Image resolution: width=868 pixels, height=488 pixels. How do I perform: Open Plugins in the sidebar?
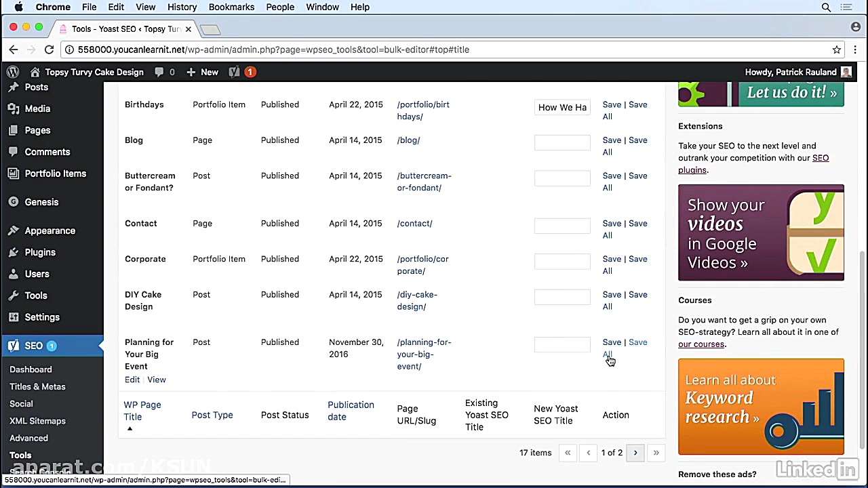pos(40,252)
